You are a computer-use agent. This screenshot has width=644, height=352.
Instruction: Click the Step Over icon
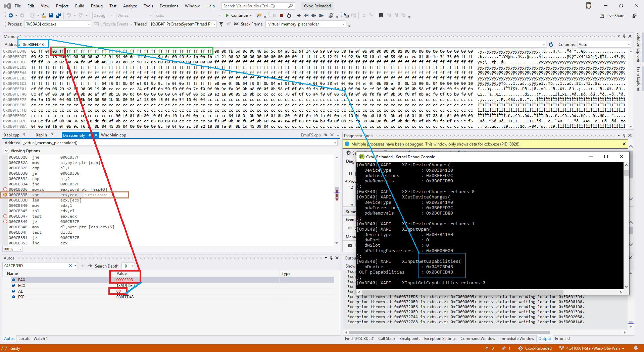click(314, 15)
